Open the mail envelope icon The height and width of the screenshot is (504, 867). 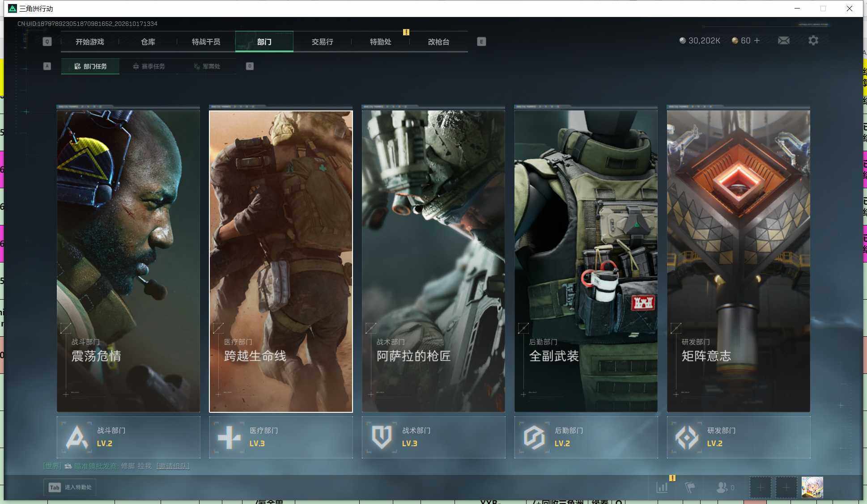(x=783, y=41)
